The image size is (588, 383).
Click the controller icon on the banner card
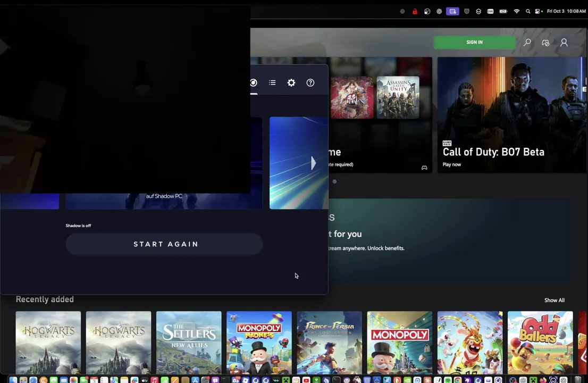(x=424, y=168)
